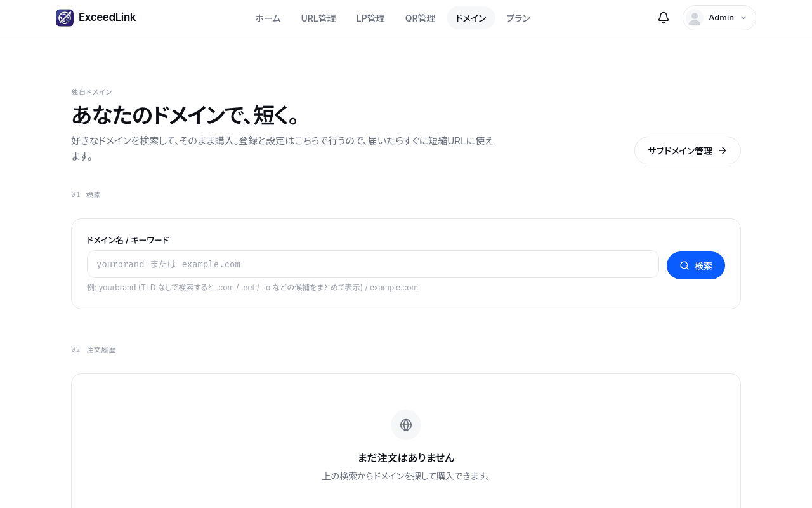
Task: Open the QR管理 tab
Action: pos(420,18)
